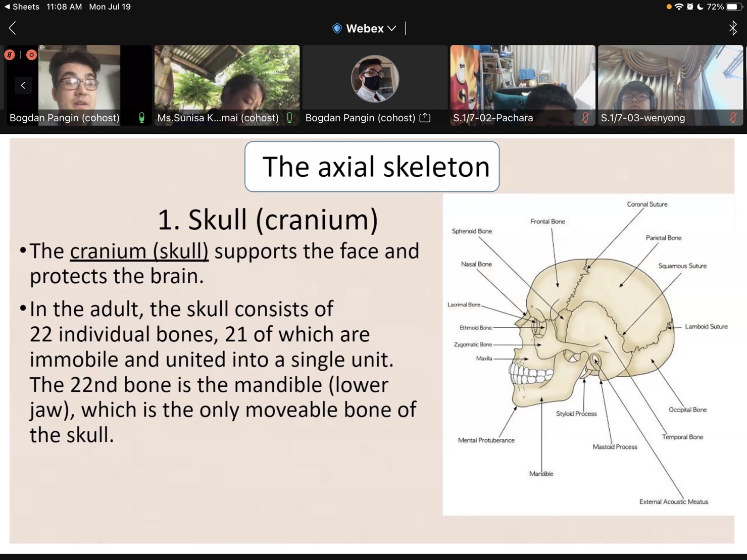
Task: Tap 'Nasal Bone' label on diagram
Action: (x=476, y=264)
